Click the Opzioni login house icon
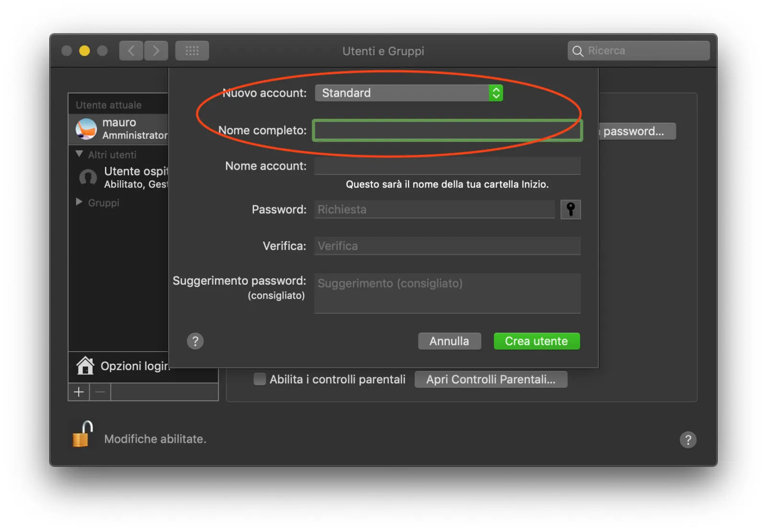The width and height of the screenshot is (767, 532). coord(85,366)
